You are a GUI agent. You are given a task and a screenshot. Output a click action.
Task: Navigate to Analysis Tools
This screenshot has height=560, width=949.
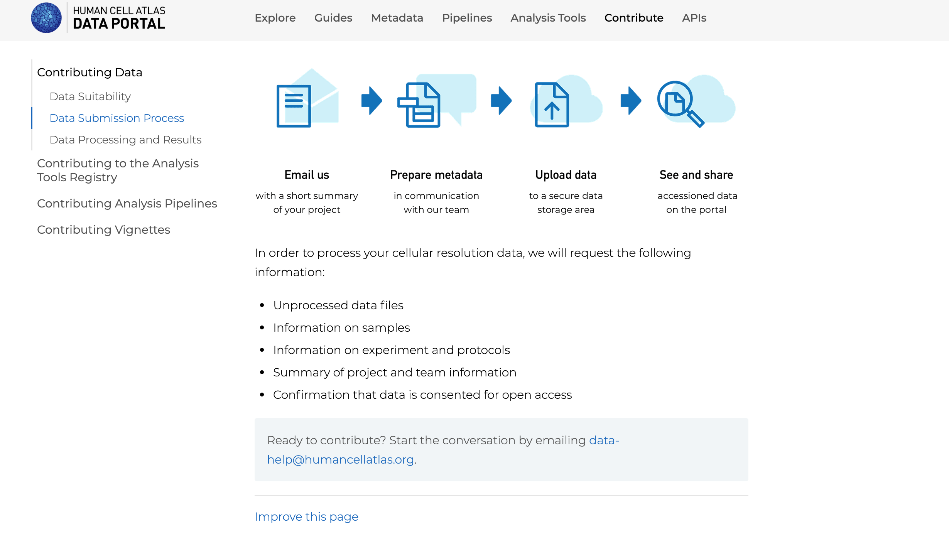pos(548,18)
